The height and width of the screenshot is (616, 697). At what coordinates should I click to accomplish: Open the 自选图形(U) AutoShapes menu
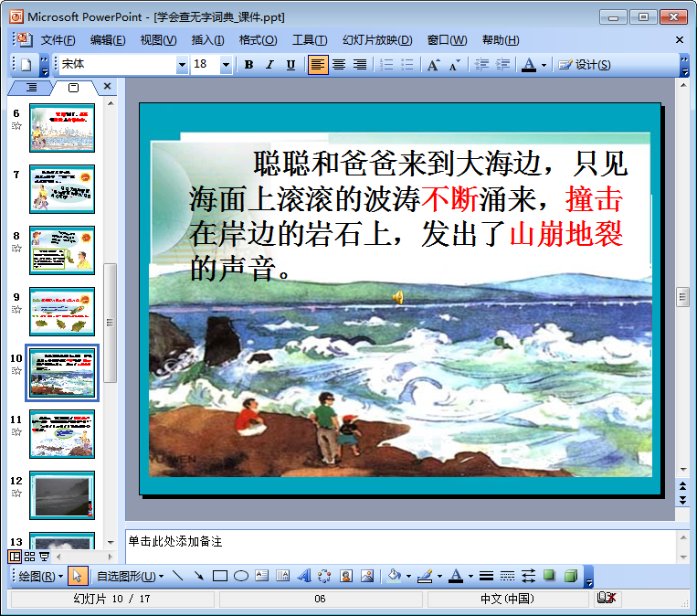point(131,577)
